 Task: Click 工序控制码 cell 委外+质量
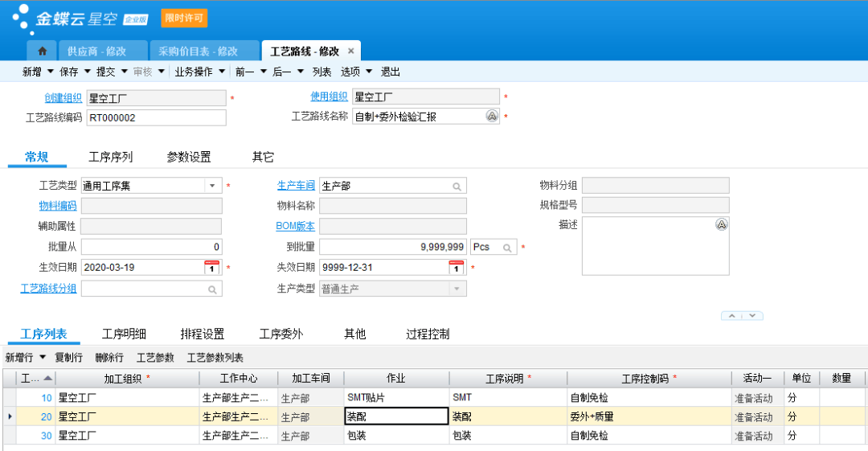coord(649,416)
